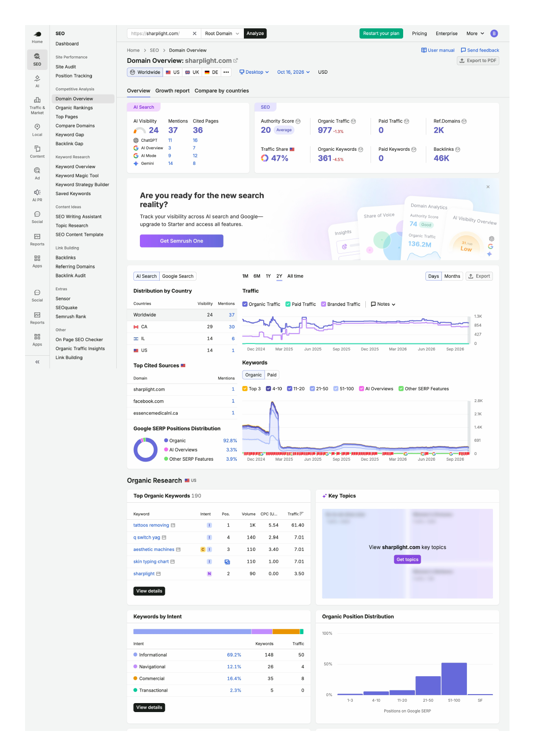Image resolution: width=535 pixels, height=756 pixels.
Task: Expand the Notes dropdown
Action: coord(383,304)
